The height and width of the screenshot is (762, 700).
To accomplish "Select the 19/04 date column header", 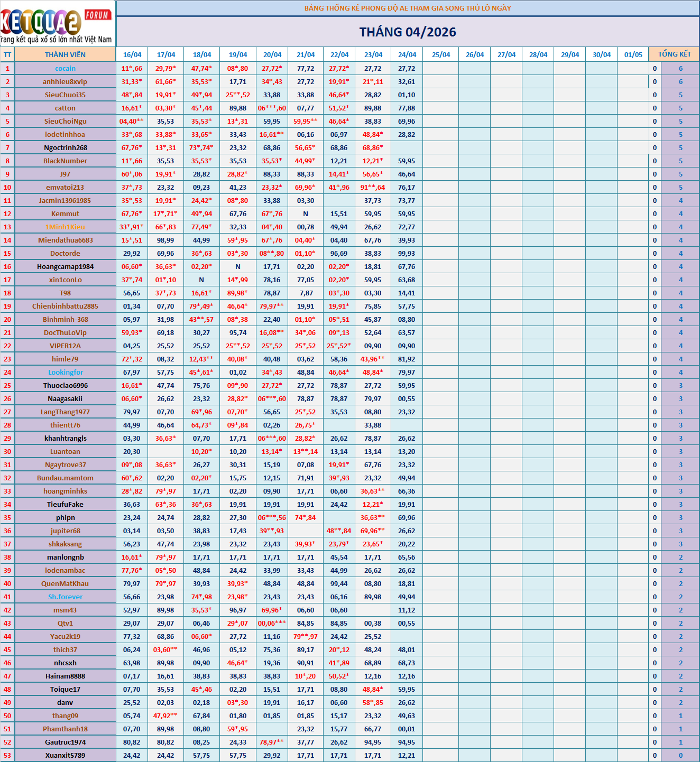I will click(238, 54).
